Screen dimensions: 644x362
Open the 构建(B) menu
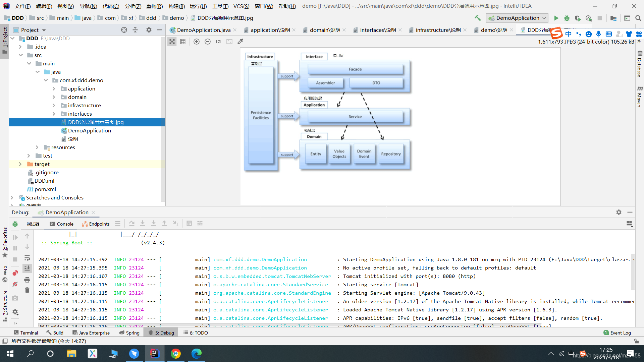pos(177,6)
